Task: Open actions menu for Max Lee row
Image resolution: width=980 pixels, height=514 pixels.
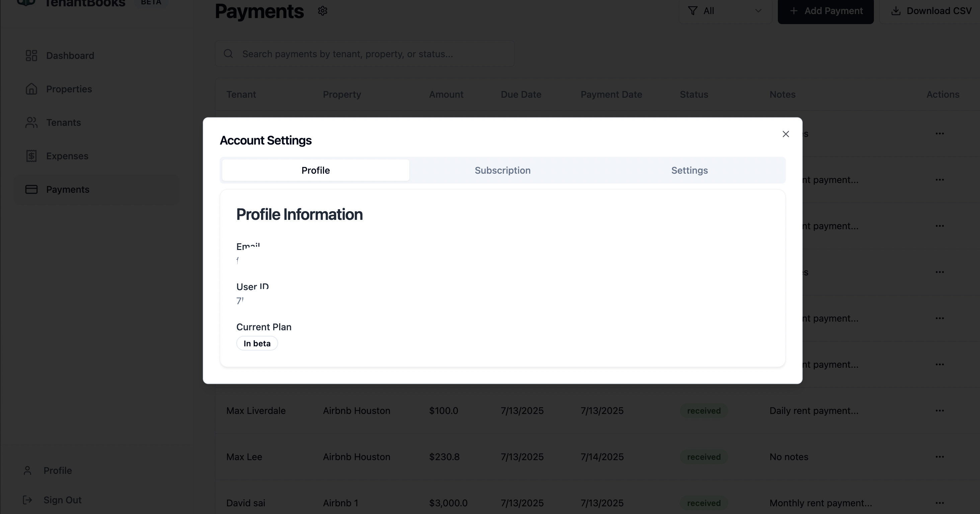Action: pos(940,457)
